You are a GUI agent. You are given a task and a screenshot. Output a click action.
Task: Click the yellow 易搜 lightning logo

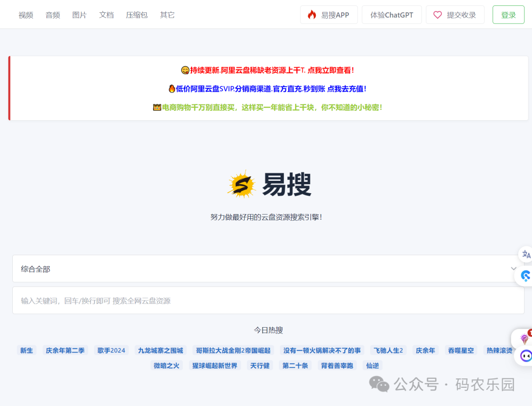242,183
